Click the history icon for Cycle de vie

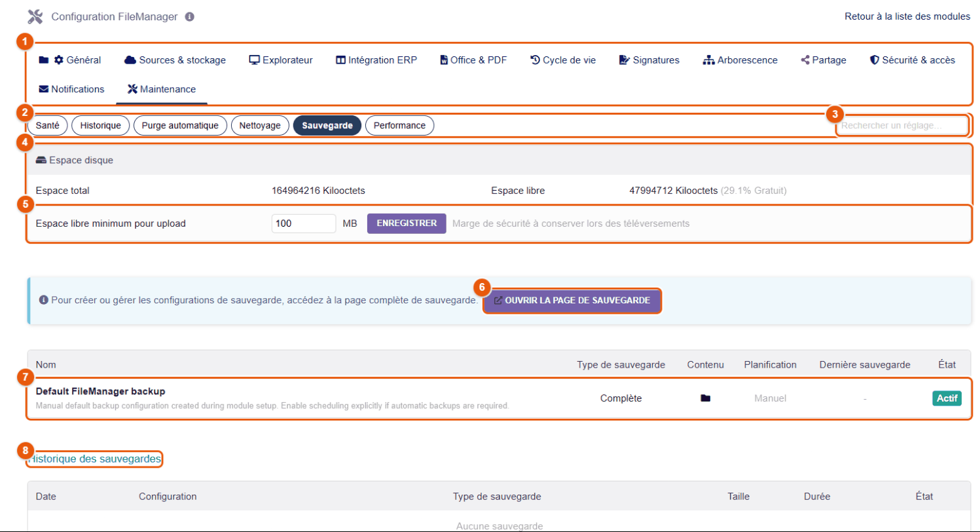(x=535, y=60)
